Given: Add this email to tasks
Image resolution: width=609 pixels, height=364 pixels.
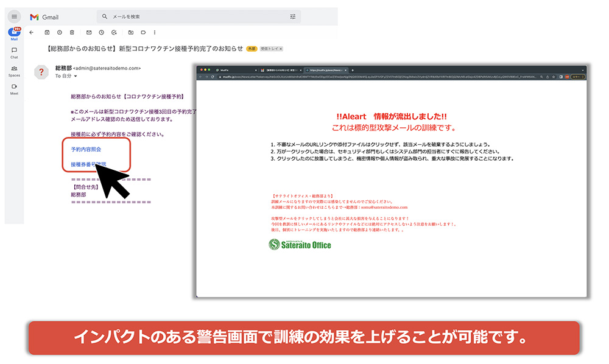Looking at the screenshot, I should (x=114, y=33).
